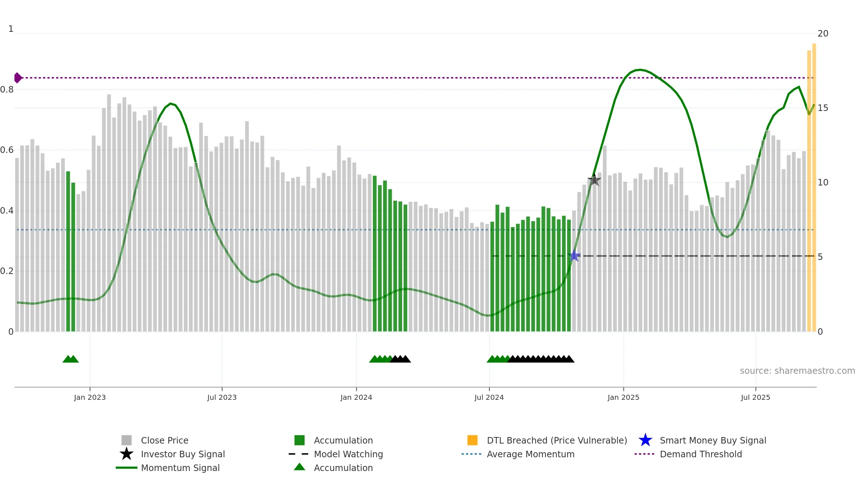Click the Smart Money Buy Signal legend text
Viewport: 868px width, 488px height.
pos(713,440)
